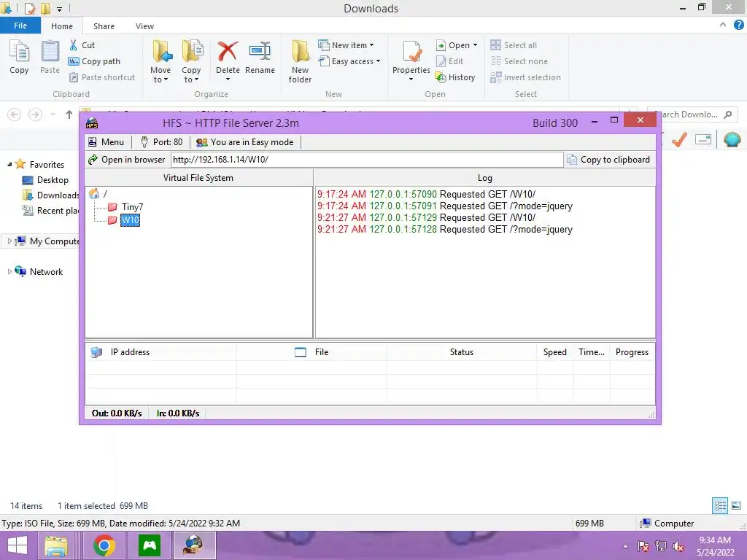The height and width of the screenshot is (560, 747).
Task: Open the File tab in Explorer ribbon
Action: point(20,26)
